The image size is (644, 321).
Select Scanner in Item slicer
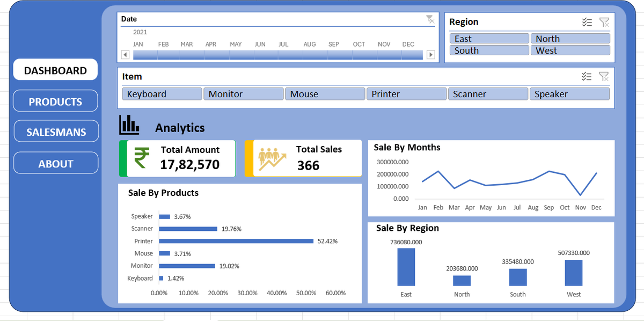[x=488, y=94]
